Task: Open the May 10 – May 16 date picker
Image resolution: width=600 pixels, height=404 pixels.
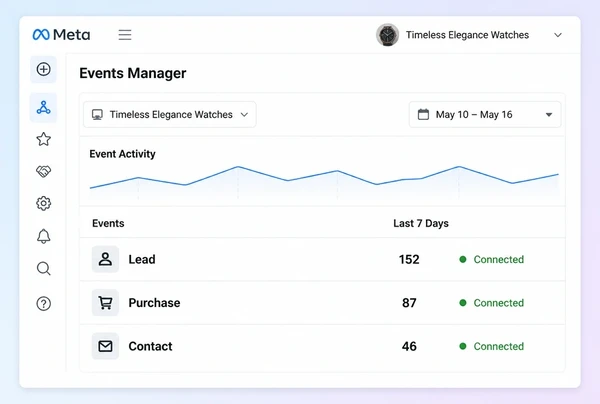Action: (x=485, y=114)
